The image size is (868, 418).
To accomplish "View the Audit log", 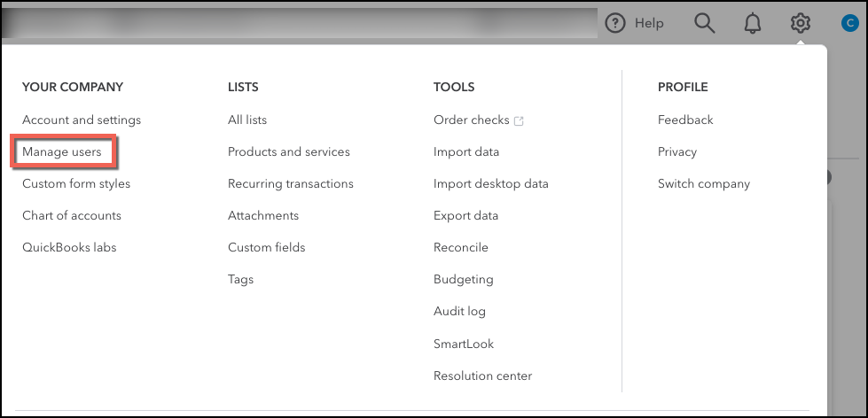I will click(x=459, y=312).
